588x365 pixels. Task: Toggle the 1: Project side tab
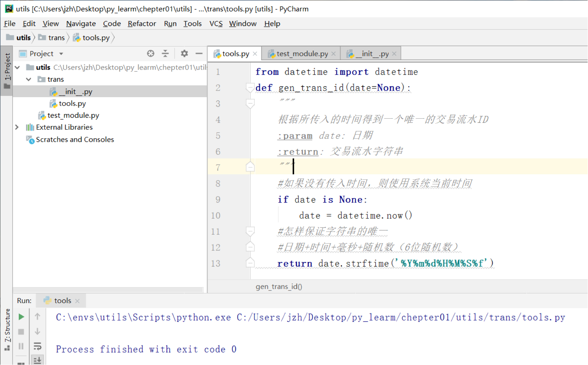coord(7,70)
